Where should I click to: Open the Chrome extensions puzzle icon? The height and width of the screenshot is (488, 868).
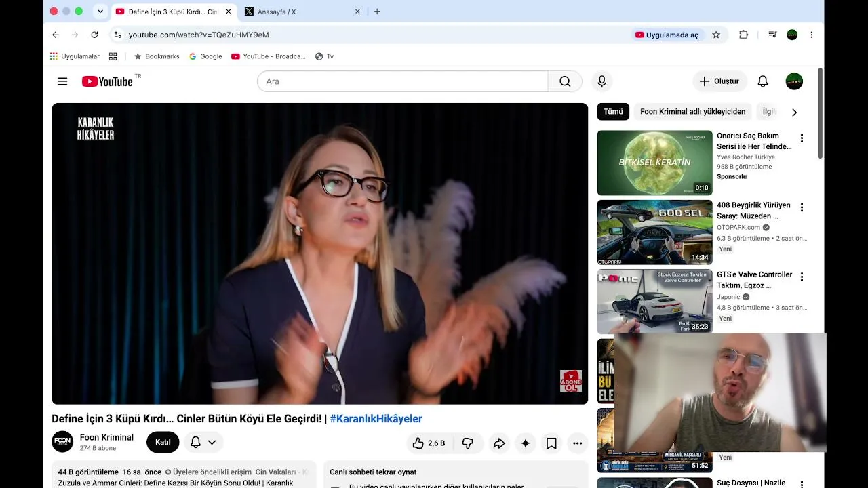coord(744,35)
